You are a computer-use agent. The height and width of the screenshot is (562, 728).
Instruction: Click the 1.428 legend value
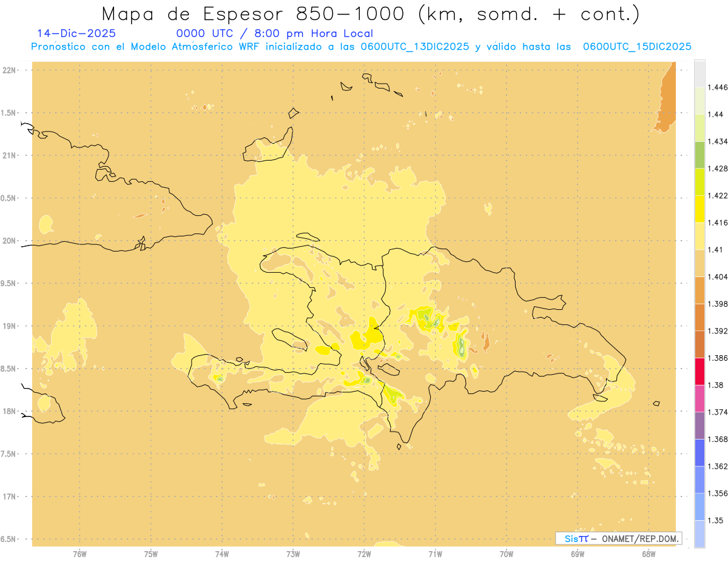click(718, 169)
